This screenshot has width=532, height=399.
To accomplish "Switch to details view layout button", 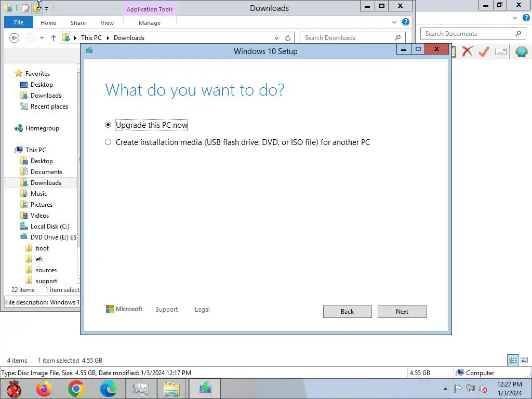I will pos(513,360).
